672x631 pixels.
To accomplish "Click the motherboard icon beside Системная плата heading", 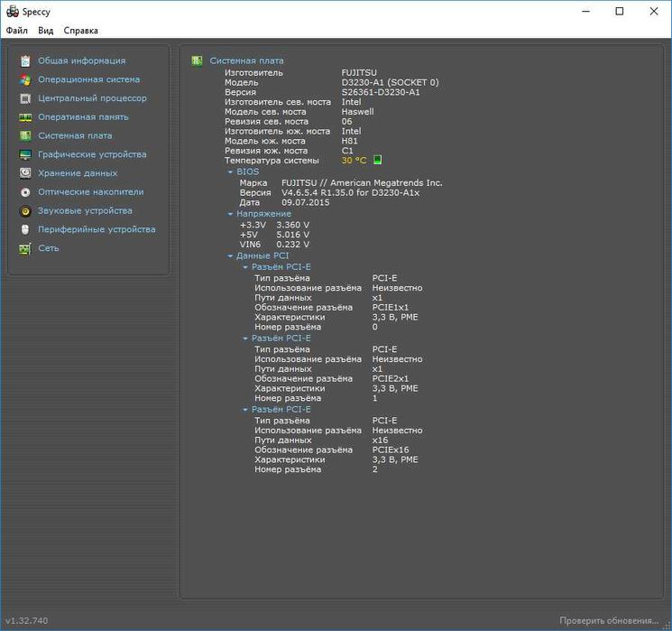I will [197, 60].
